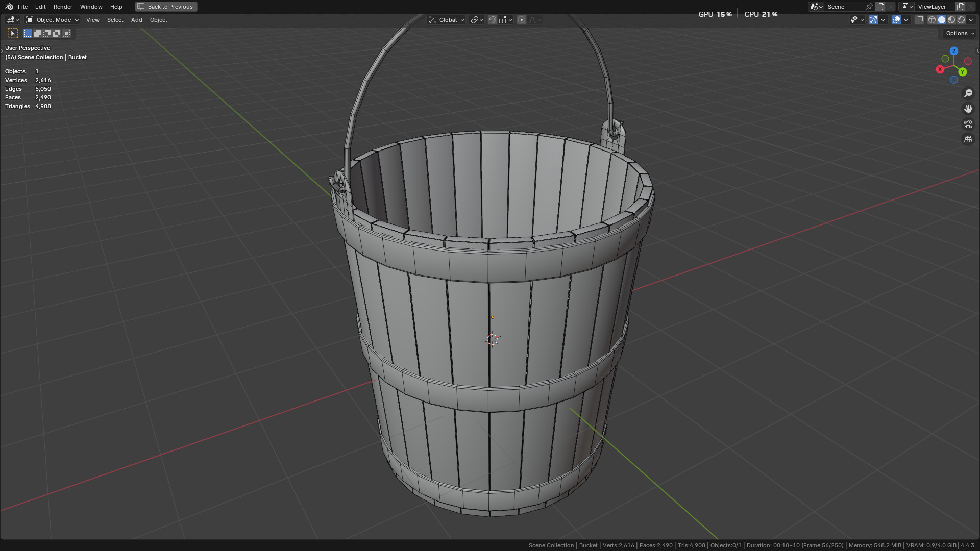Click the Verts:2,616 status bar entry

coord(618,545)
